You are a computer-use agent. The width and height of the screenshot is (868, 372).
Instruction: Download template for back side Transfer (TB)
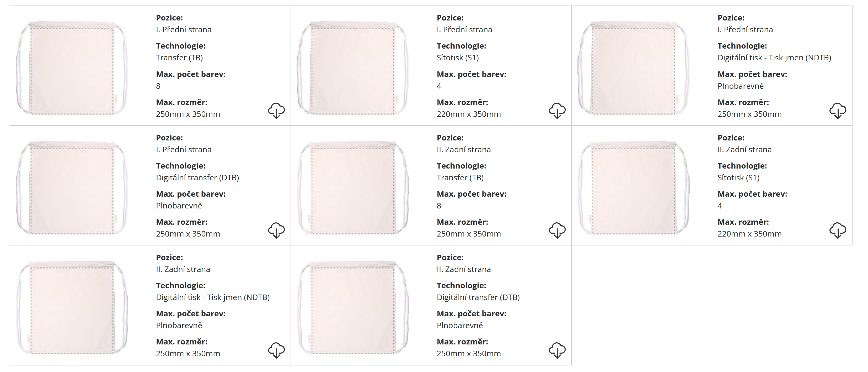pos(557,230)
